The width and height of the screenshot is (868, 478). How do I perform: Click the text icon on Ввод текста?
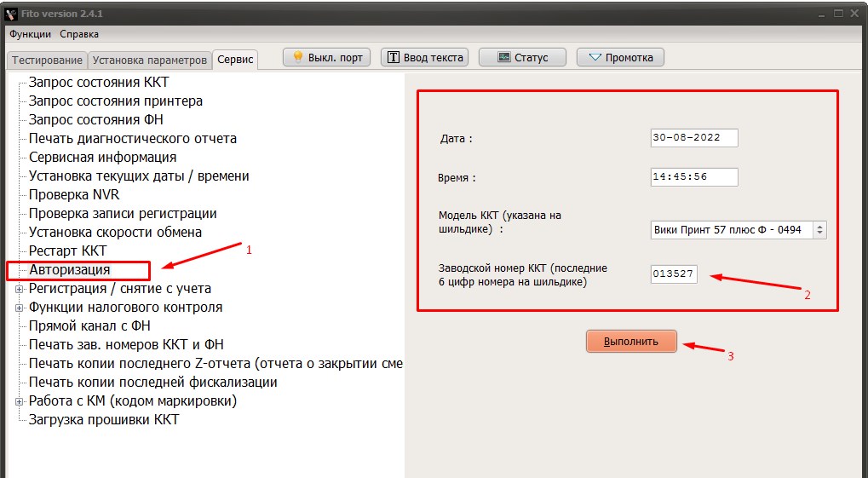pos(393,57)
